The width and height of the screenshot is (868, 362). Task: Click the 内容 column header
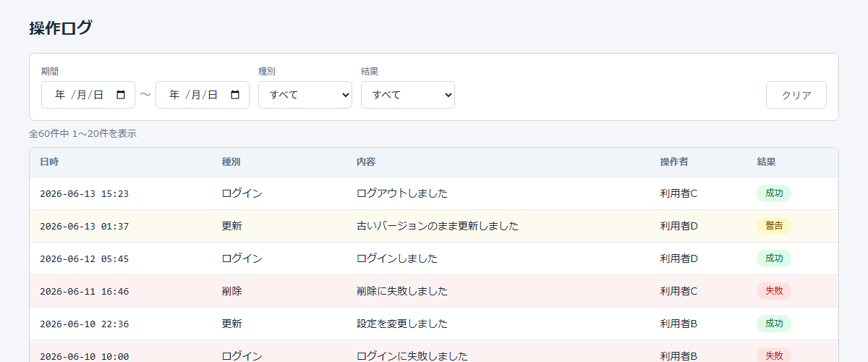pos(366,162)
